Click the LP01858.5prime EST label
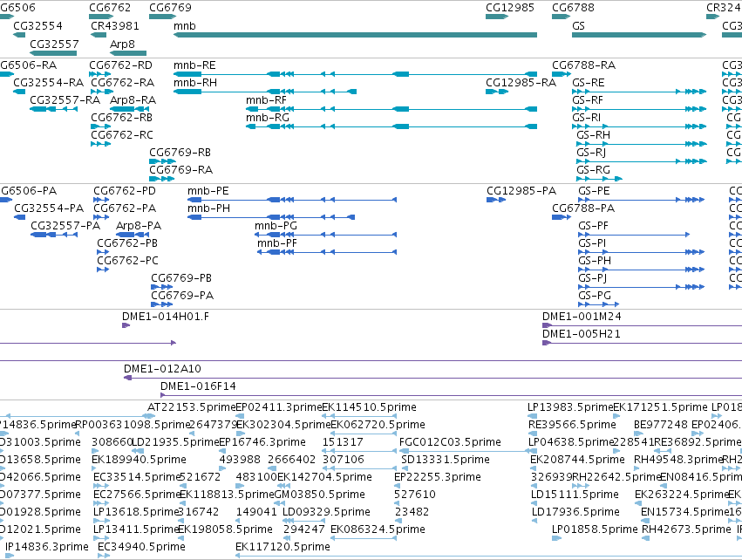 point(595,529)
